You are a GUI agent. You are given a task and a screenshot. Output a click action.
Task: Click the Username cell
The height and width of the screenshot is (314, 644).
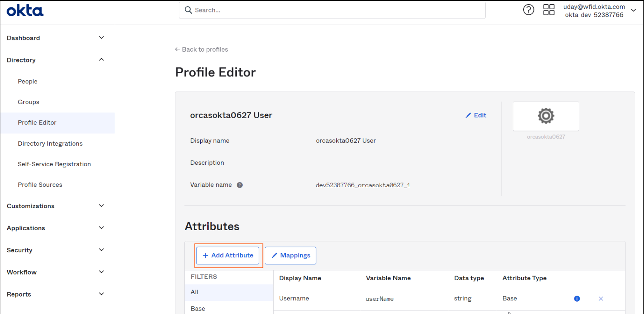[294, 298]
